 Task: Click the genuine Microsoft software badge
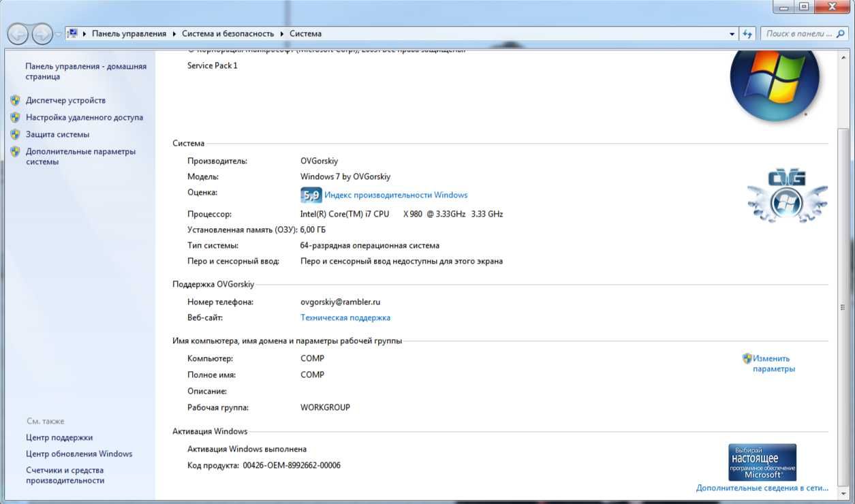click(762, 462)
